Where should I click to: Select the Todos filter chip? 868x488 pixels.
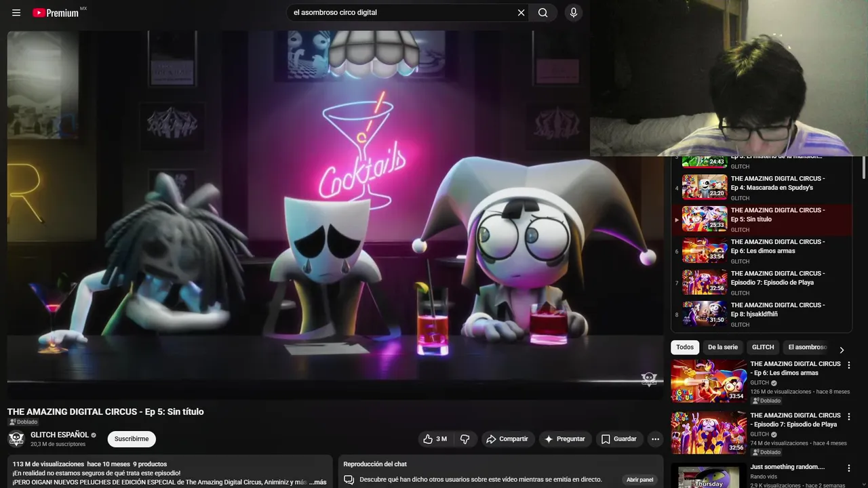point(685,347)
